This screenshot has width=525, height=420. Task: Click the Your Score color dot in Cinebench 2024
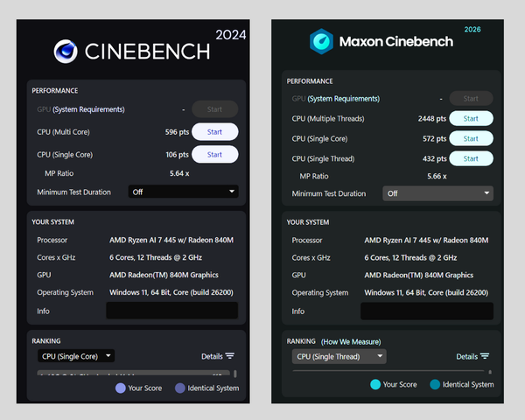121,388
